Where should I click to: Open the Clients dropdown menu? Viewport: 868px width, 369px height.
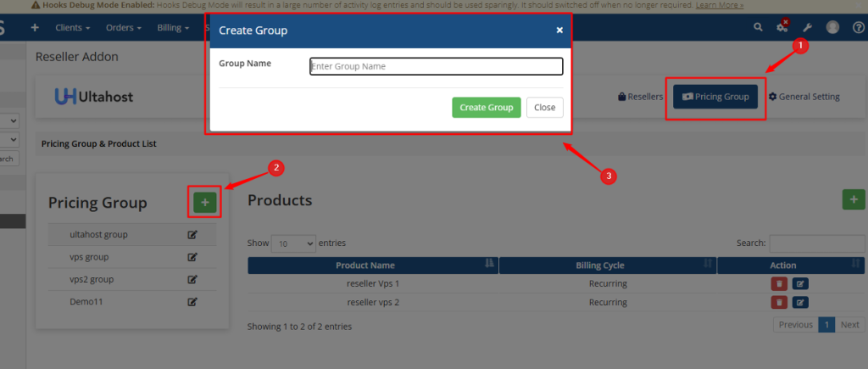[73, 27]
